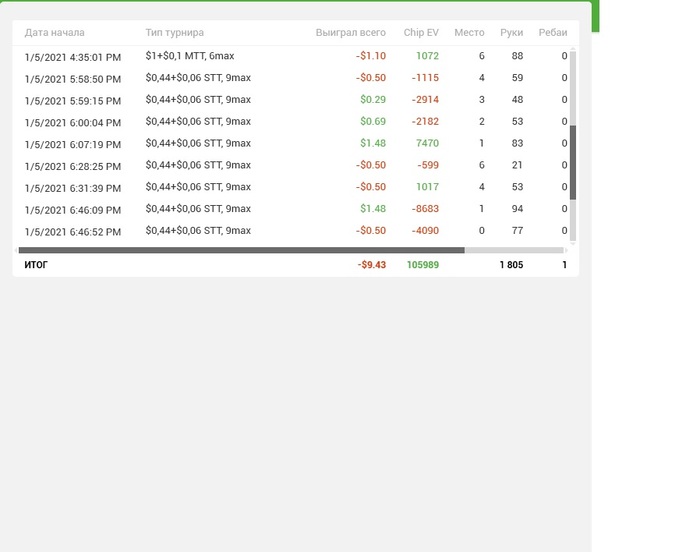700x552 pixels.
Task: Click the 94 hands cell
Action: [x=517, y=209]
